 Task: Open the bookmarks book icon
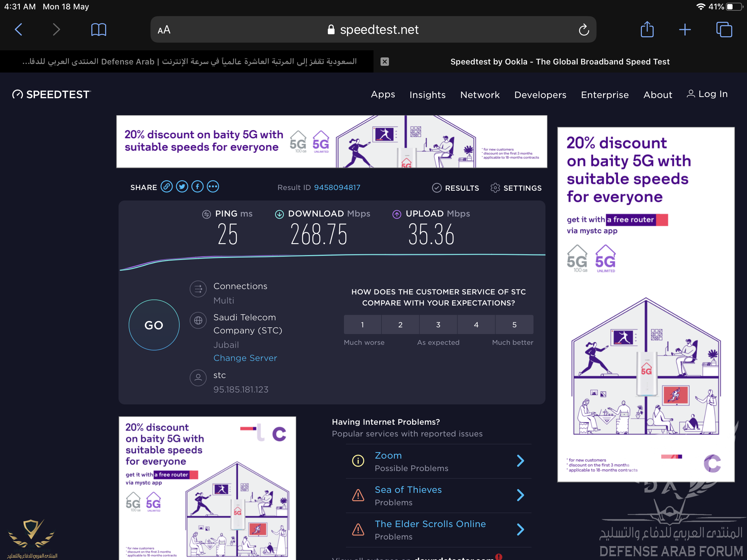[x=99, y=30]
